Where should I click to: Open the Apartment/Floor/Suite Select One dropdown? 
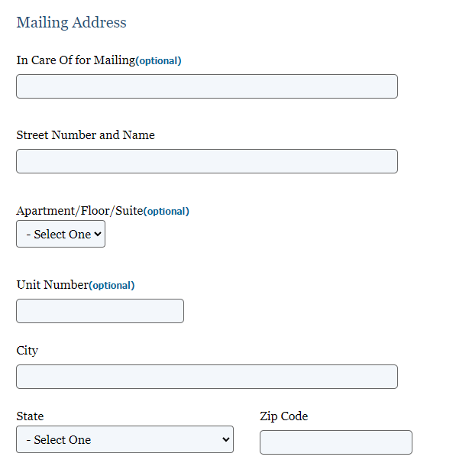[60, 234]
